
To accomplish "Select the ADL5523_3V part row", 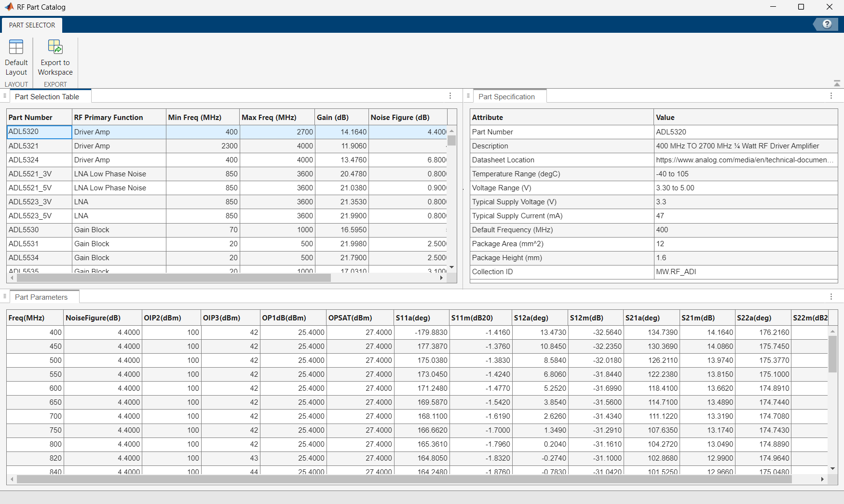I will (x=30, y=202).
